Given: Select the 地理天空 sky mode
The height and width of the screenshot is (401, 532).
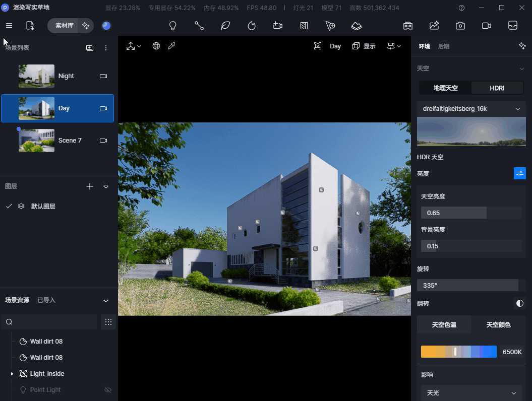Looking at the screenshot, I should pyautogui.click(x=445, y=88).
